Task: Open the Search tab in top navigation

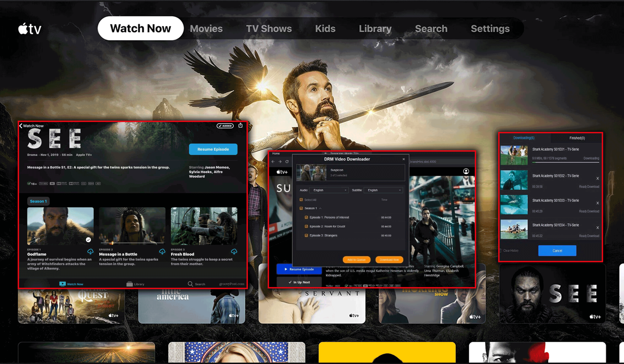Action: 431,29
